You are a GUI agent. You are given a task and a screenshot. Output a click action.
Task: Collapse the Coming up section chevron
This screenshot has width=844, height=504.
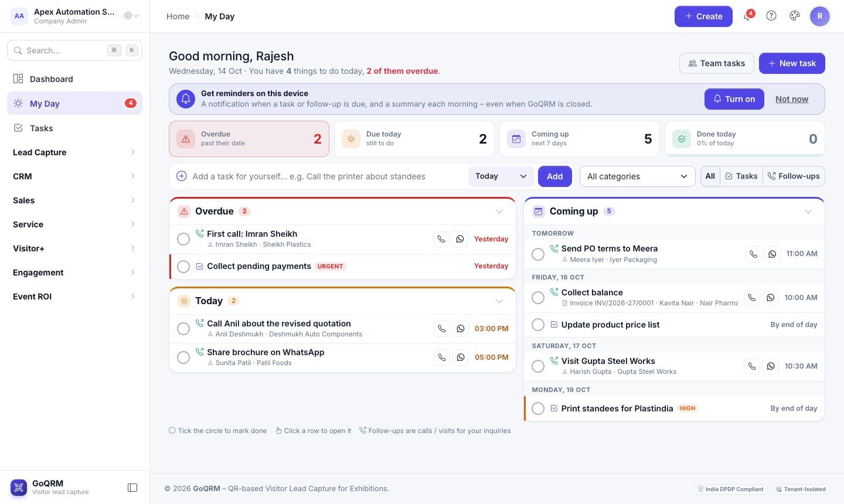tap(808, 212)
